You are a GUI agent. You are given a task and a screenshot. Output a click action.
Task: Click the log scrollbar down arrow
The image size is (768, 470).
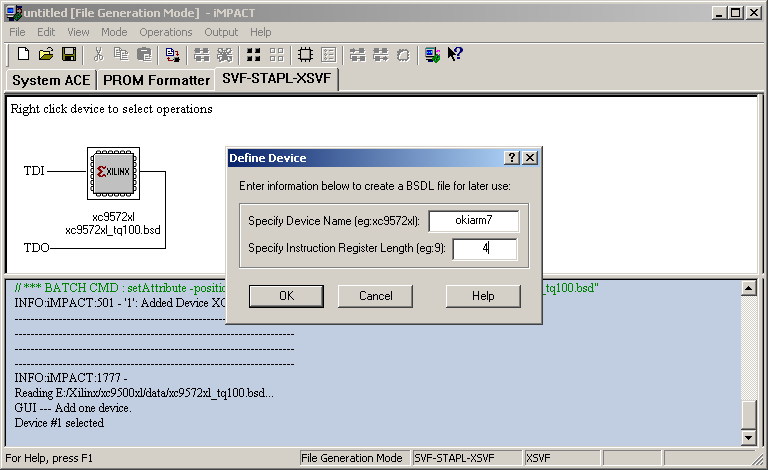click(748, 437)
